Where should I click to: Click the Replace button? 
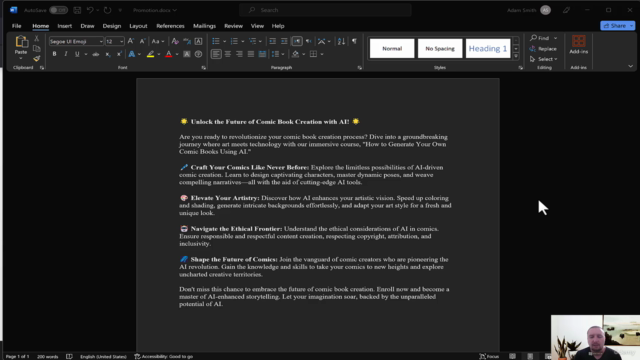click(x=543, y=49)
